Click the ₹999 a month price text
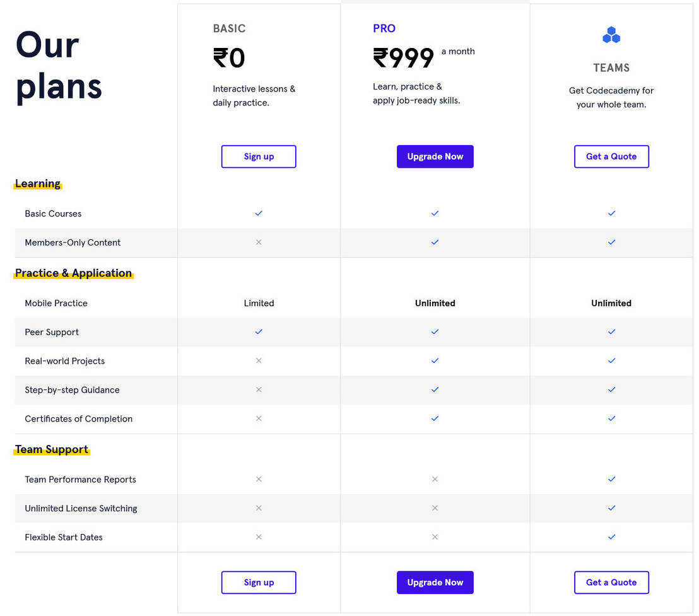 (x=404, y=57)
